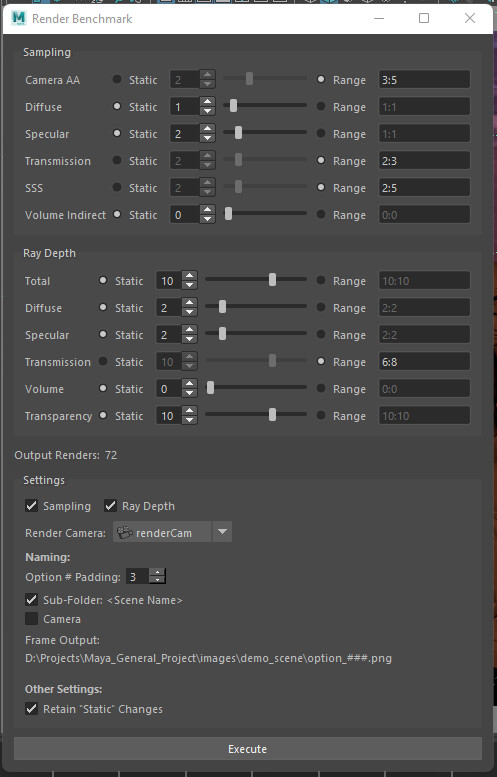497x777 pixels.
Task: Click the Transparency slider handle
Action: click(x=272, y=414)
